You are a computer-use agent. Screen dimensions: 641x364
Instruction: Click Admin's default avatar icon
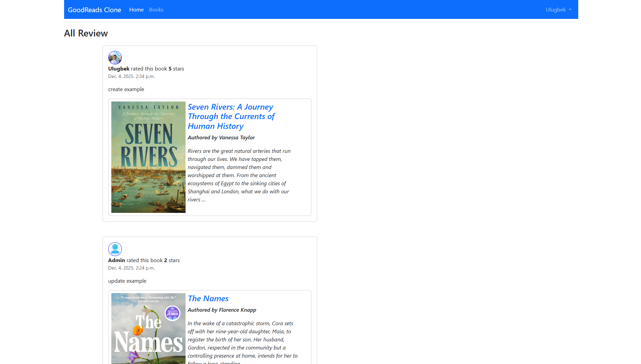[x=115, y=249]
